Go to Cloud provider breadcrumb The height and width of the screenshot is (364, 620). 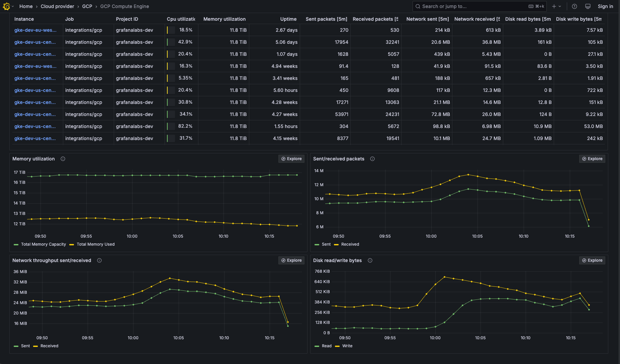(58, 6)
